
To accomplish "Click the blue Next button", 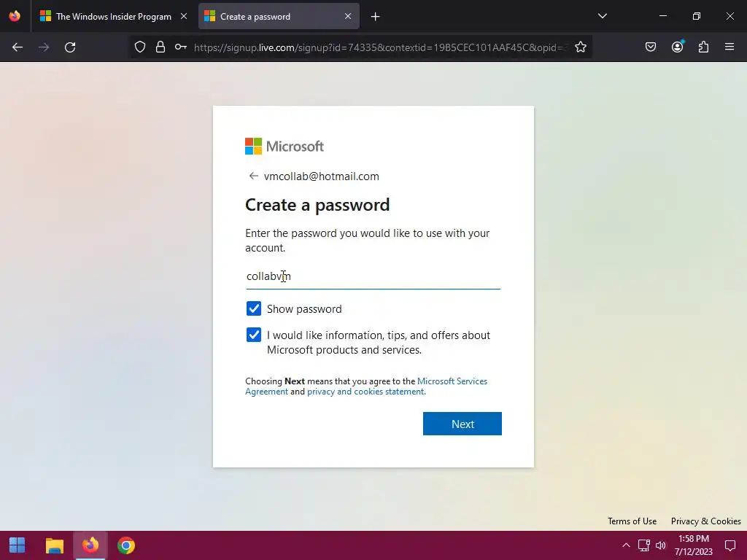I will [x=462, y=424].
